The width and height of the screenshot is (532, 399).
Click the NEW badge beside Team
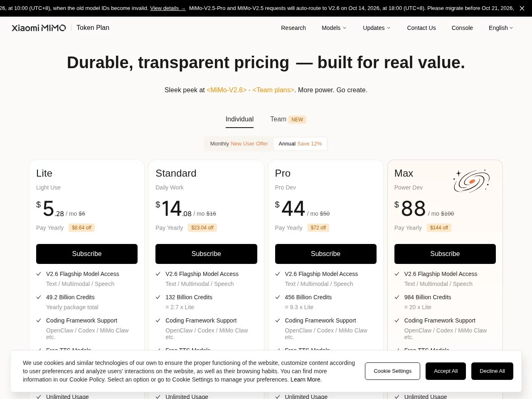(297, 120)
